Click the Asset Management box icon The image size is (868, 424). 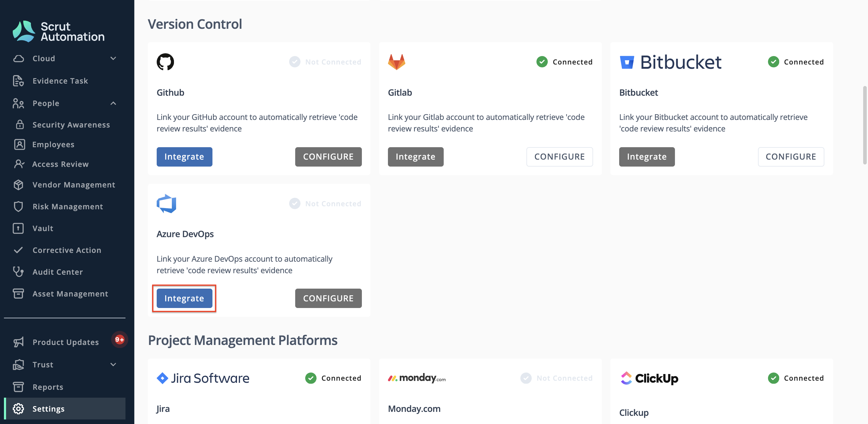coord(18,294)
